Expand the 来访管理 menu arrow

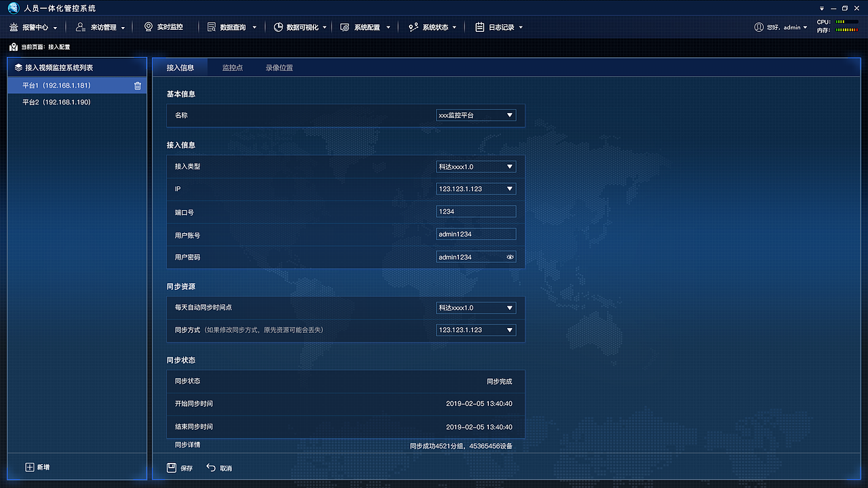pyautogui.click(x=123, y=28)
